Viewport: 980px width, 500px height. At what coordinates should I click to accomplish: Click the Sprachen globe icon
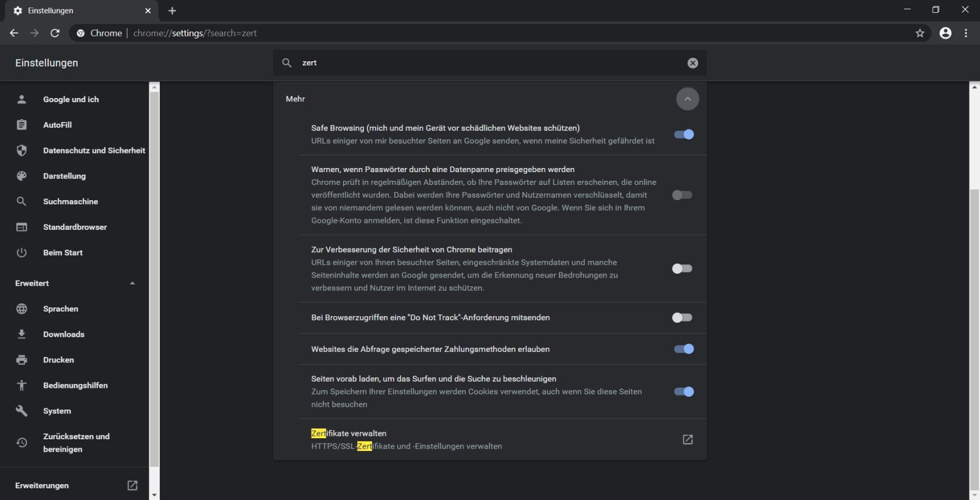click(x=22, y=309)
